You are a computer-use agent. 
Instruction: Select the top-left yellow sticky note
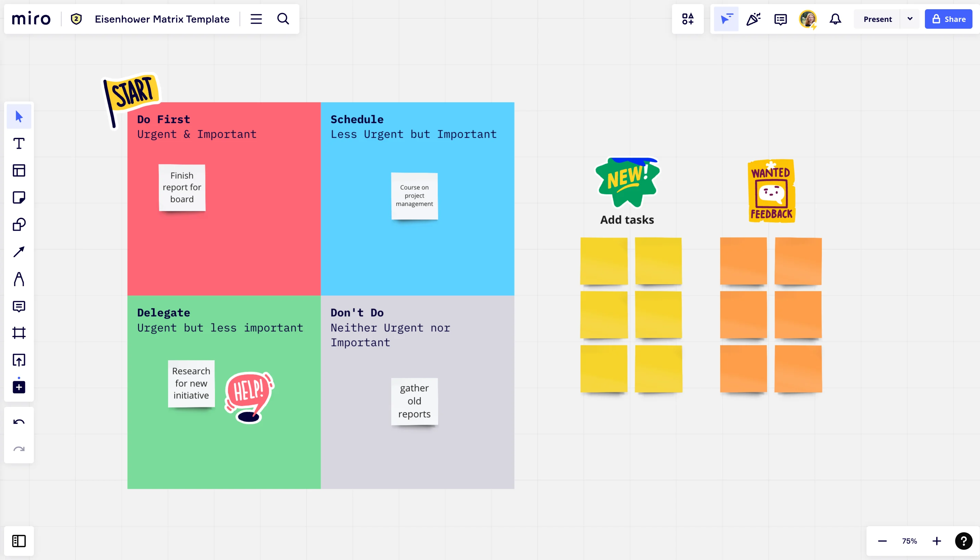(x=604, y=261)
